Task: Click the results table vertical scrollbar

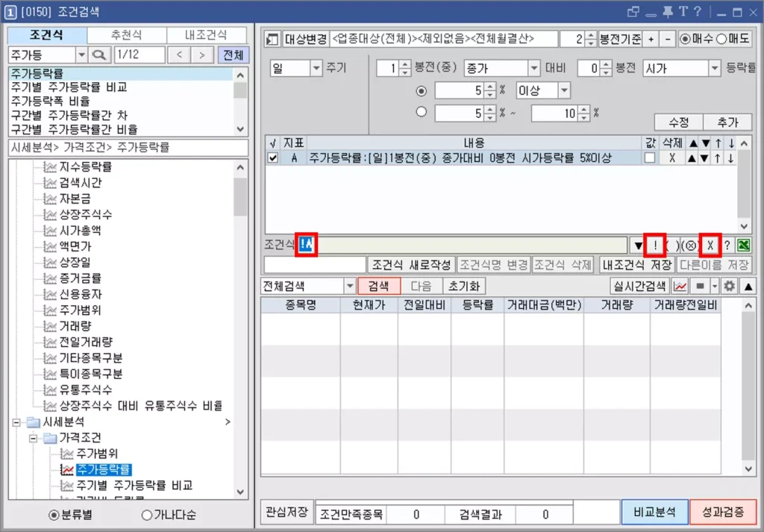Action: coord(748,387)
